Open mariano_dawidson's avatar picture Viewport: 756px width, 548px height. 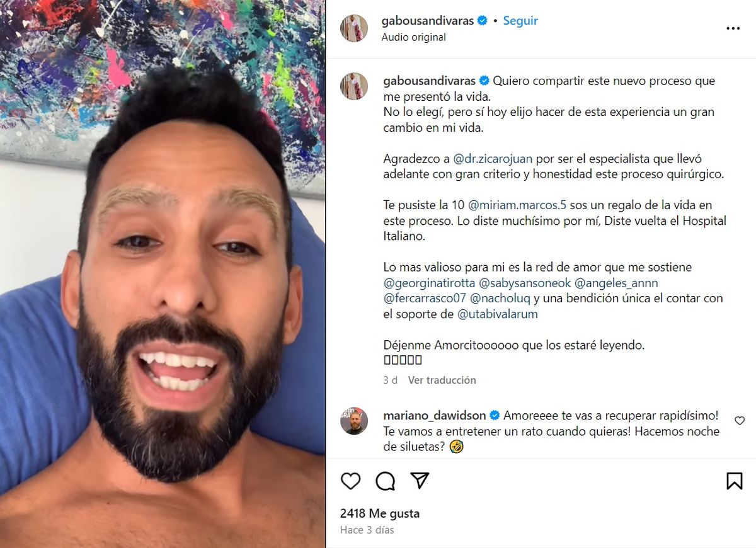[x=354, y=421]
